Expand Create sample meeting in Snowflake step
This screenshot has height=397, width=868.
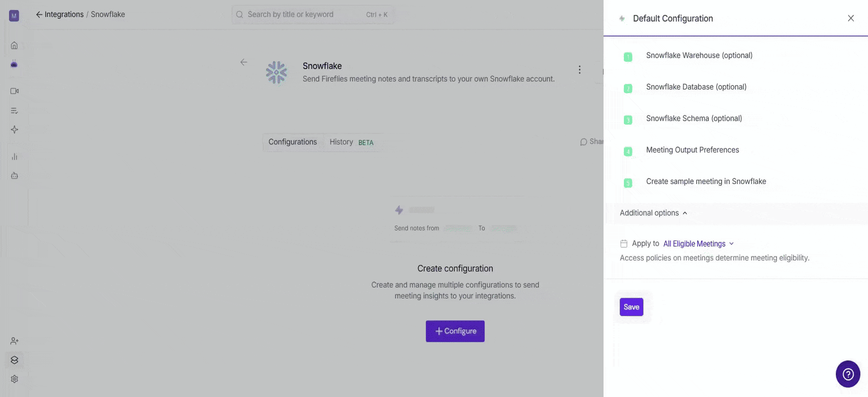pyautogui.click(x=706, y=182)
